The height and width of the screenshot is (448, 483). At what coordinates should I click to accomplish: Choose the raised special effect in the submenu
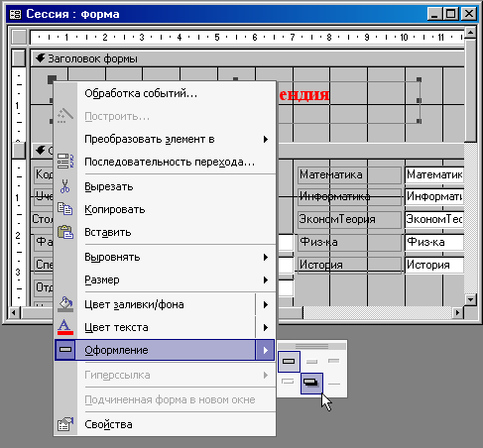pos(311,361)
